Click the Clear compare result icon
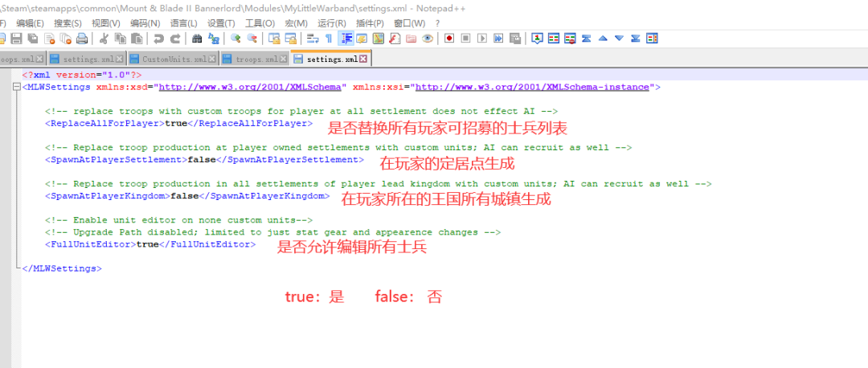Viewport: 868px width, 368px height. coord(570,39)
